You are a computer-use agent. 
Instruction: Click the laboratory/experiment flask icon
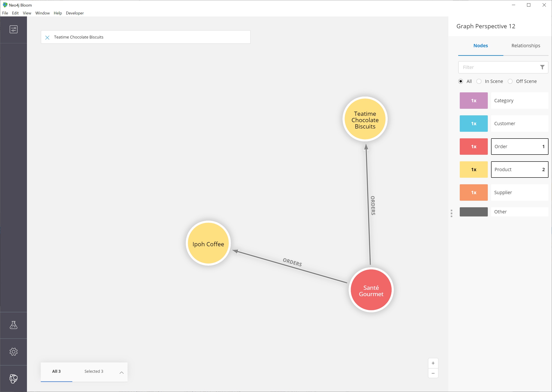(x=13, y=325)
